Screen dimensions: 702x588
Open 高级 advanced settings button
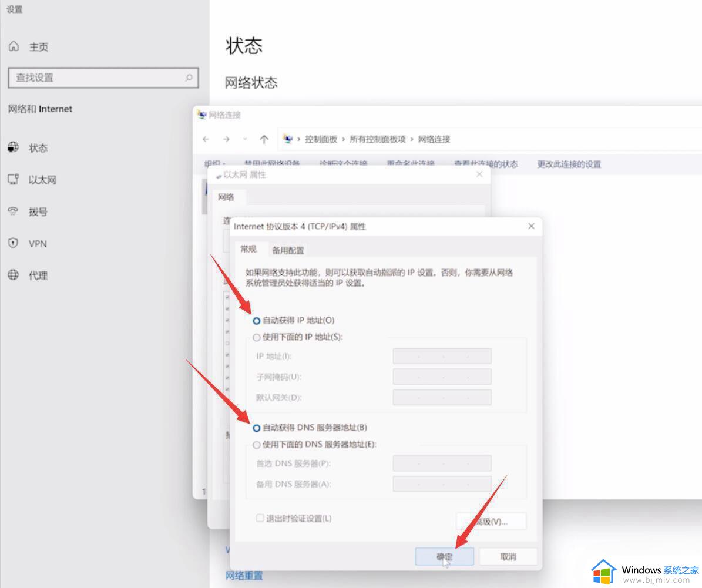491,521
